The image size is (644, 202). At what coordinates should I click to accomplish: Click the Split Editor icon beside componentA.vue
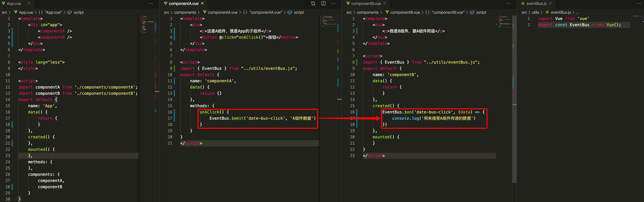click(x=323, y=3)
